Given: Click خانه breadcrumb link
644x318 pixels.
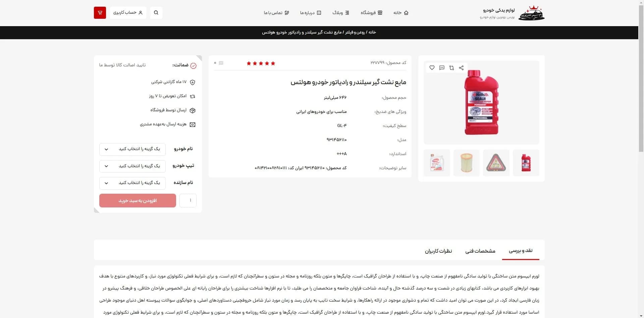Looking at the screenshot, I should point(372,32).
